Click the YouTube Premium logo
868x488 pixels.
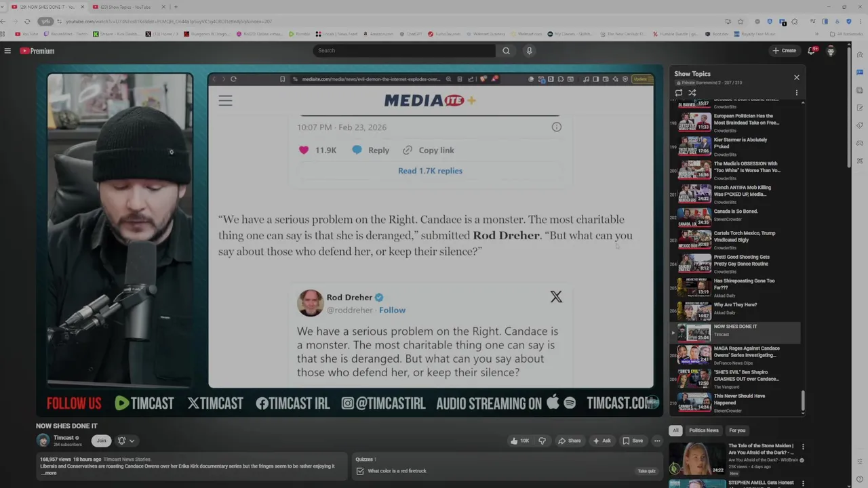click(x=37, y=51)
